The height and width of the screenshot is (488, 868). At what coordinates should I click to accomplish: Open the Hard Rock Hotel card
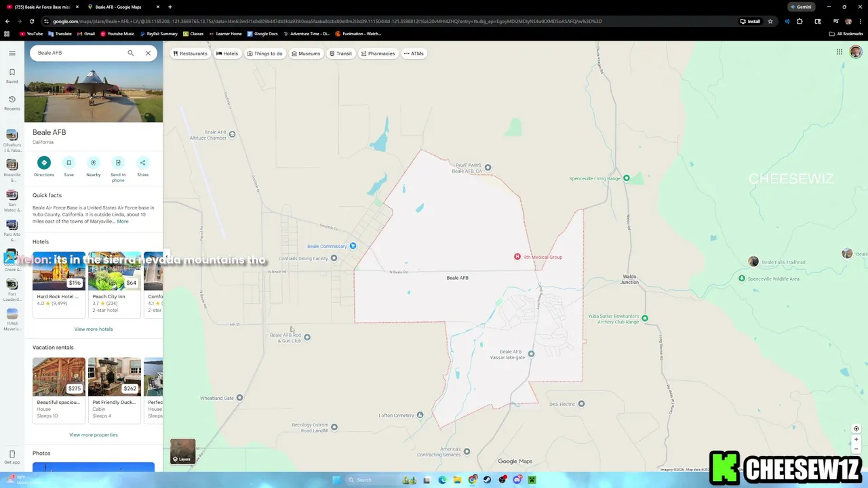tap(59, 284)
